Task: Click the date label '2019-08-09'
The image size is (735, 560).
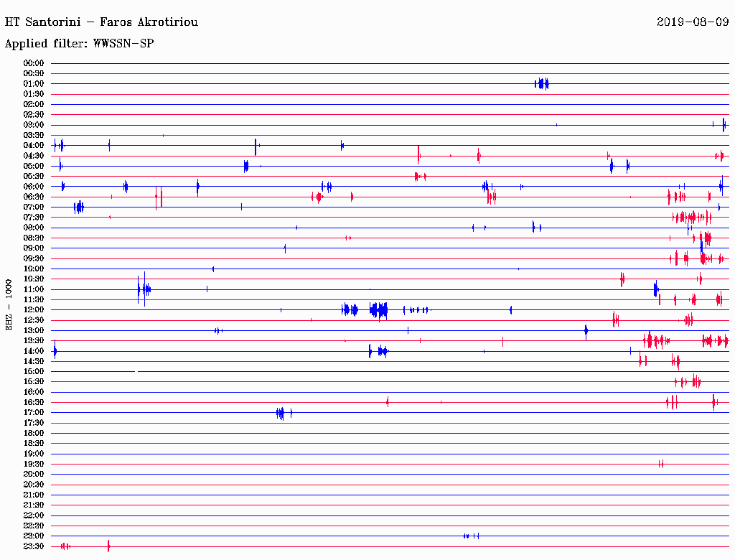Action: coord(693,22)
